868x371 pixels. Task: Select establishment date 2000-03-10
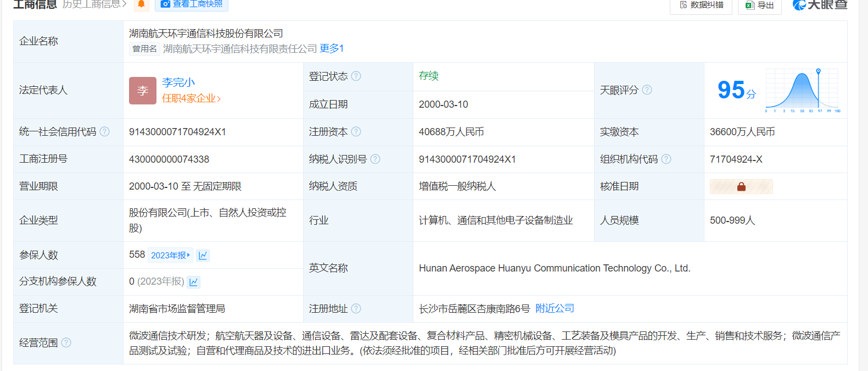(444, 104)
